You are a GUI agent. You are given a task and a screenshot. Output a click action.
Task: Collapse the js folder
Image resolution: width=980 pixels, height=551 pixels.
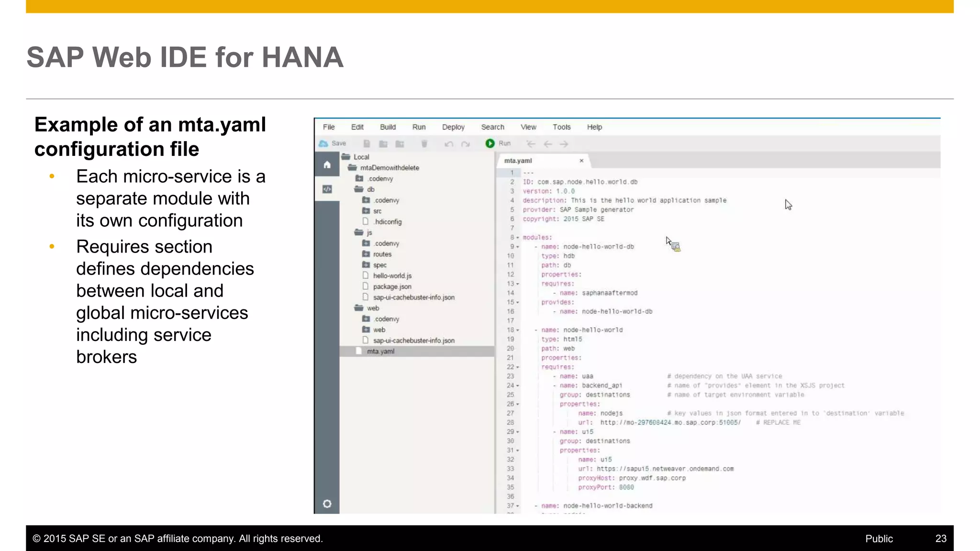pos(359,232)
